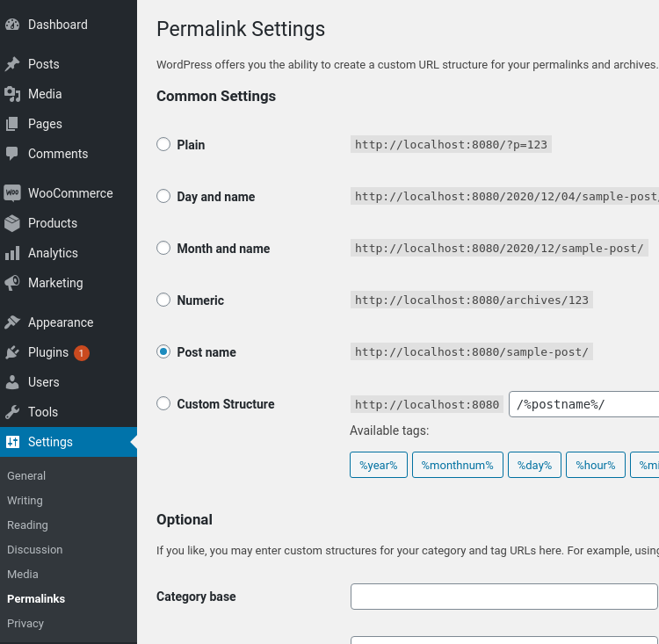The image size is (659, 644).
Task: Click the Appearance paintbrush icon
Action: point(12,322)
